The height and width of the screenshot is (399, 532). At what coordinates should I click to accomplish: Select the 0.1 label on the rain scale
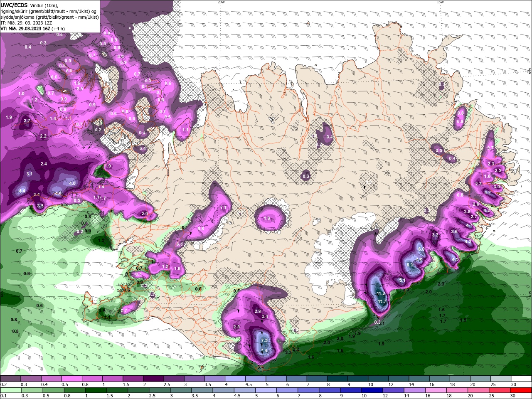pyautogui.click(x=4, y=396)
